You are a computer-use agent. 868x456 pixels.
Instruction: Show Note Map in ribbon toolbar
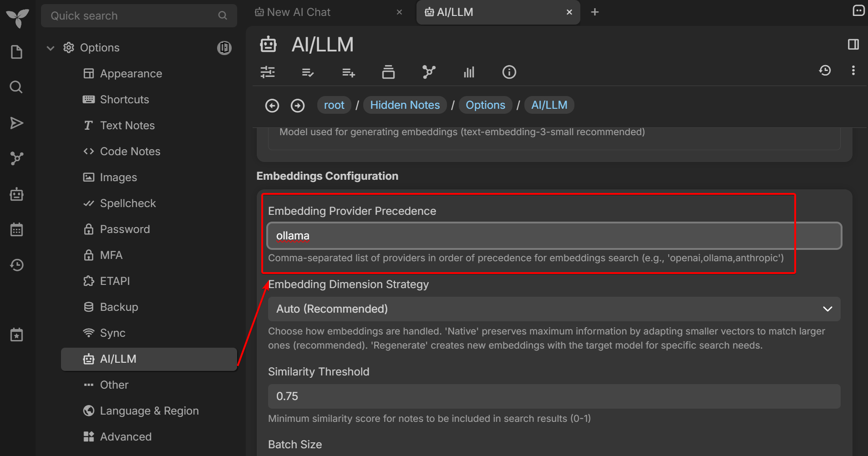(x=428, y=72)
